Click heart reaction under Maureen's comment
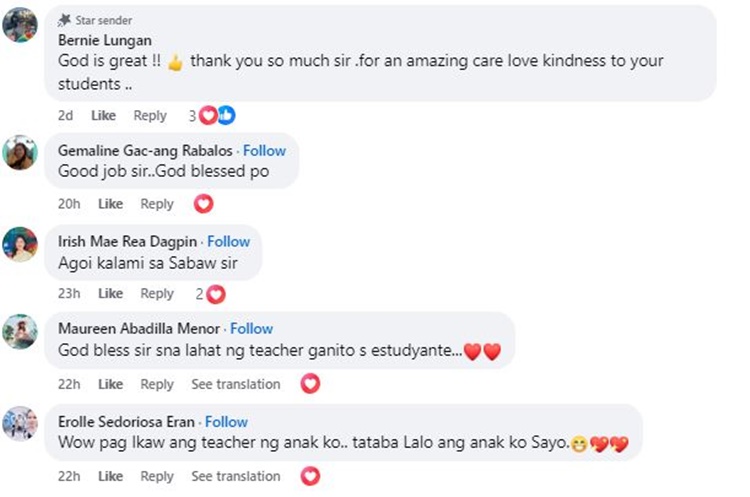 (x=310, y=384)
